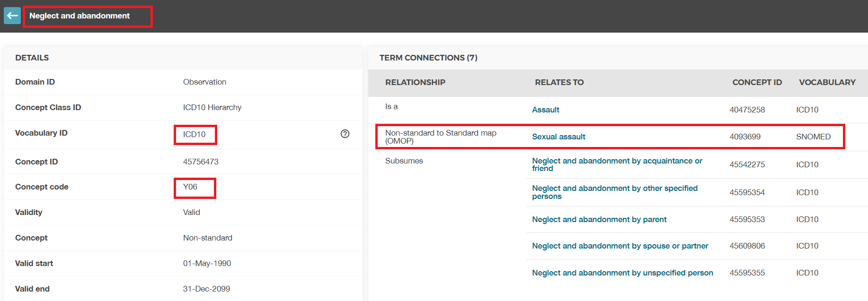Click the SNOMED vocabulary cell
The width and height of the screenshot is (868, 301).
813,137
